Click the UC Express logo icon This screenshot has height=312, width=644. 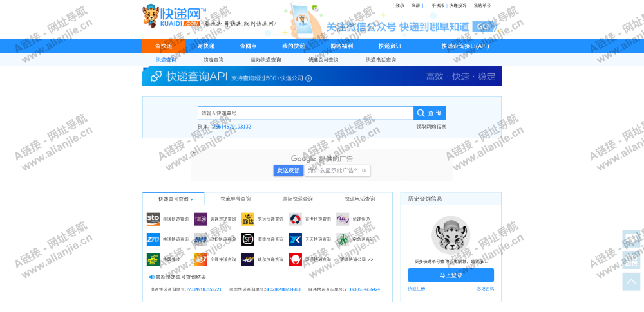(343, 219)
